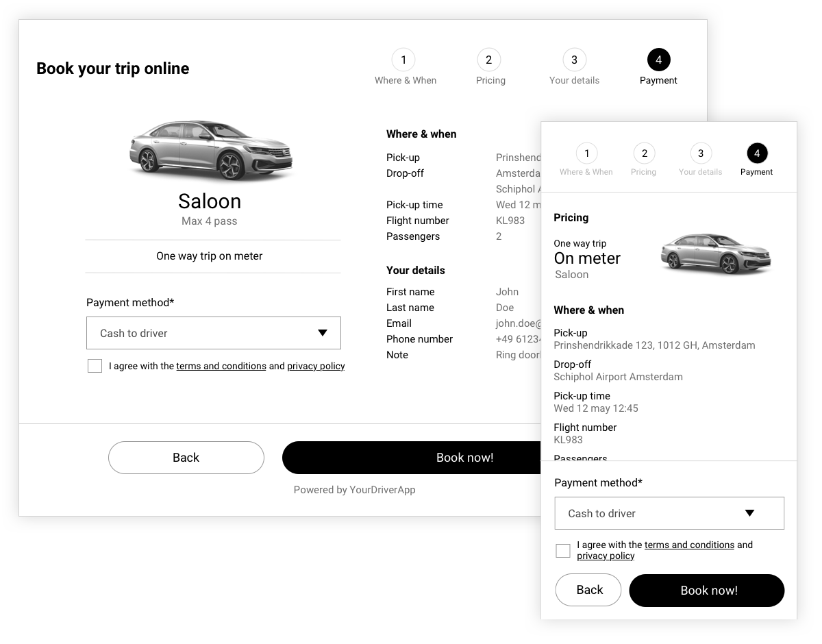822x644 pixels.
Task: Select step 2 circle in mobile panel
Action: 644,153
